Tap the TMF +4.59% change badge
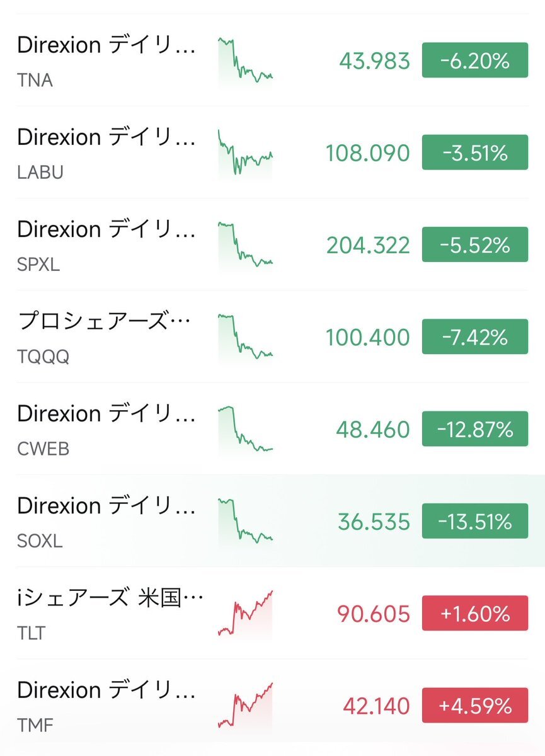Viewport: 545px width, 756px height. point(474,706)
